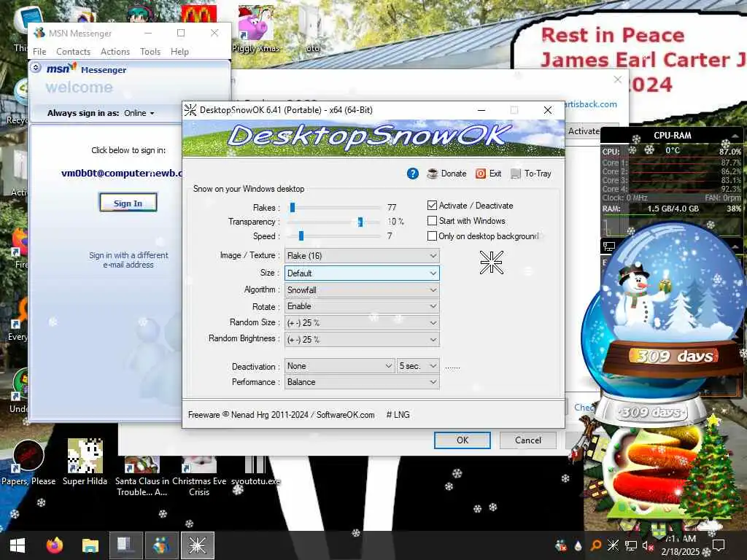Open MSN Messenger Help menu

(179, 52)
